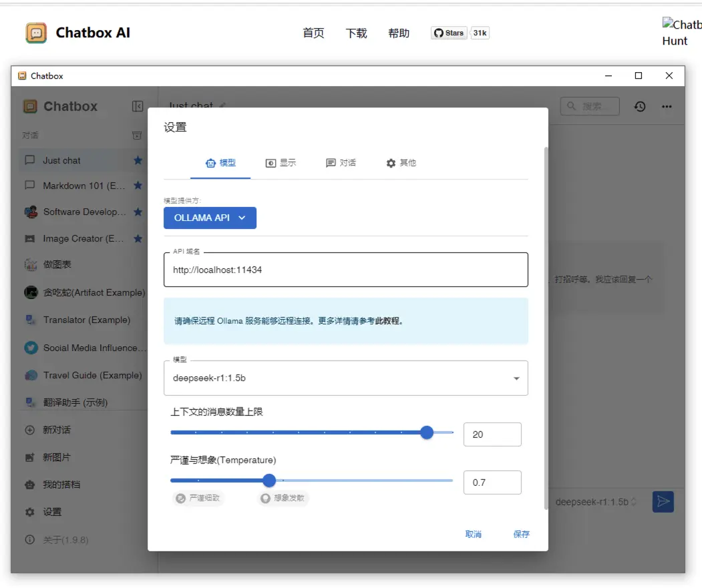This screenshot has width=702, height=588.
Task: Click the 搜索 search box in chat header
Action: coord(590,106)
